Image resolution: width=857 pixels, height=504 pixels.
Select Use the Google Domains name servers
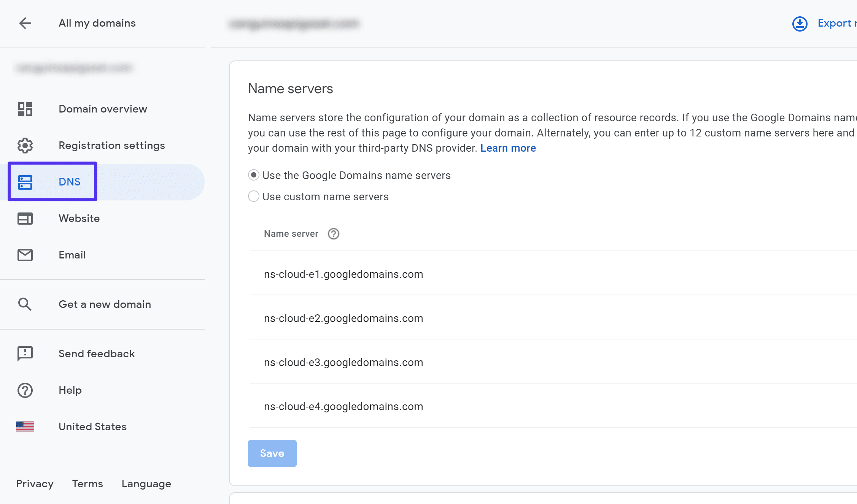coord(254,175)
